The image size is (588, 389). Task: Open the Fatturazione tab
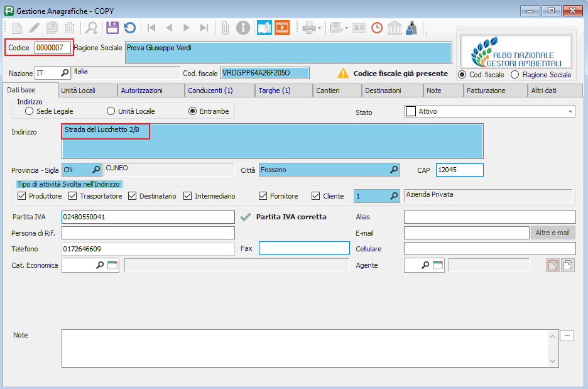(486, 90)
